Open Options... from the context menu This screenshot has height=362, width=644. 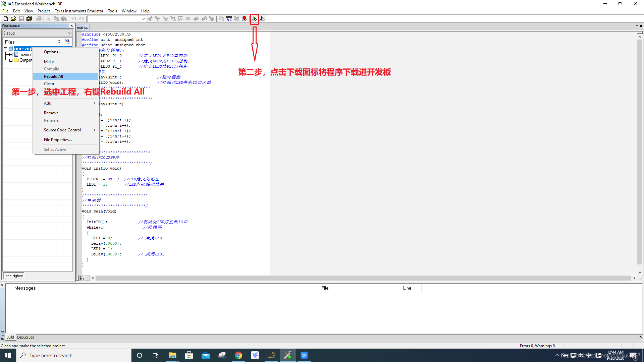[52, 52]
